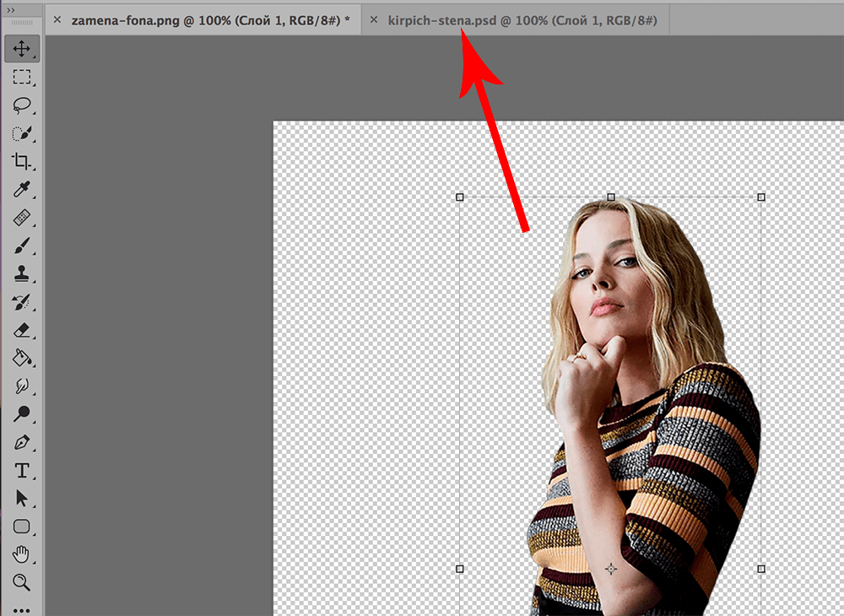Select the Pen tool

point(22,442)
